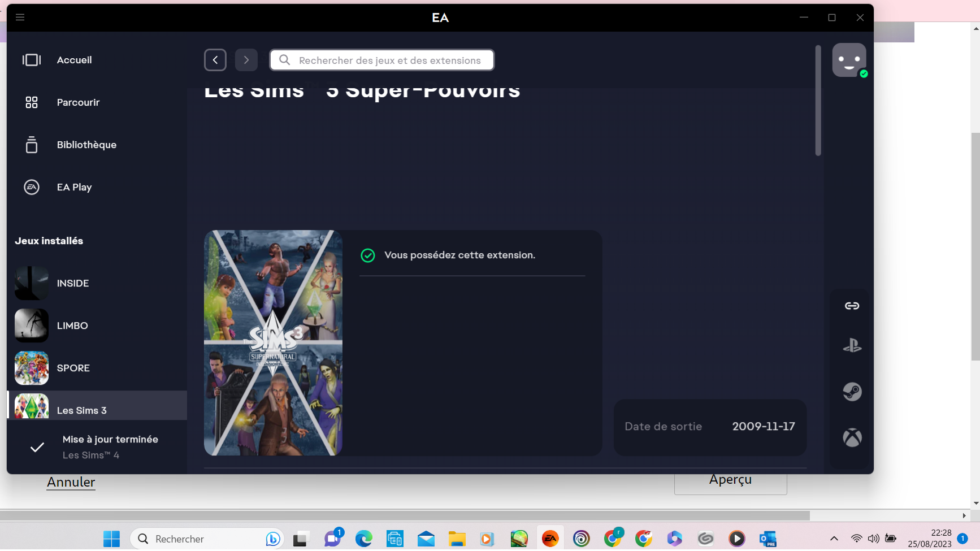980x551 pixels.
Task: Click the Xbox account icon
Action: click(x=852, y=437)
